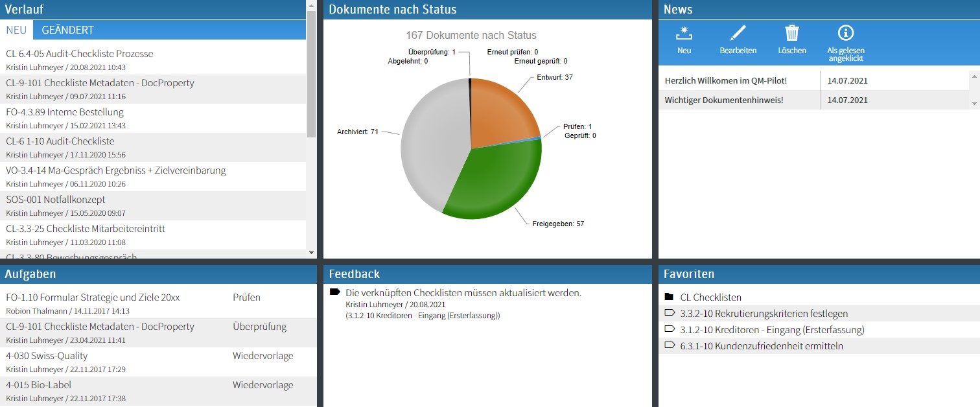980x407 pixels.
Task: Open favorite 3.3.2-10 Rekrutierungskriterien festlegen
Action: click(x=764, y=314)
